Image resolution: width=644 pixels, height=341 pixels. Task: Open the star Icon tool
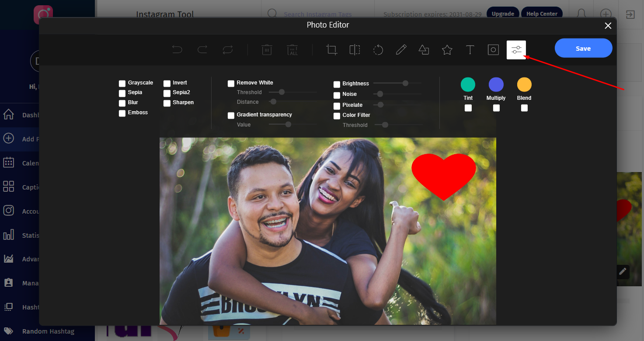click(x=447, y=50)
